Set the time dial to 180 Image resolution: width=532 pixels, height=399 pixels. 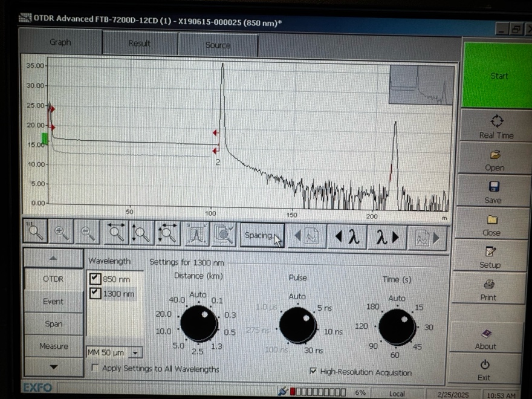pos(373,307)
